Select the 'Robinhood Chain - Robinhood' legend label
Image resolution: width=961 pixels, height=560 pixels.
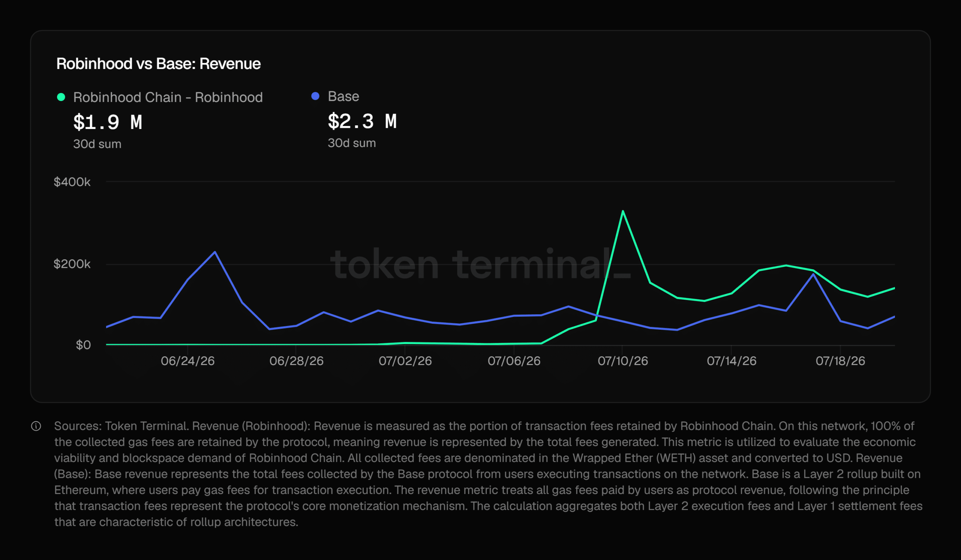pyautogui.click(x=168, y=97)
